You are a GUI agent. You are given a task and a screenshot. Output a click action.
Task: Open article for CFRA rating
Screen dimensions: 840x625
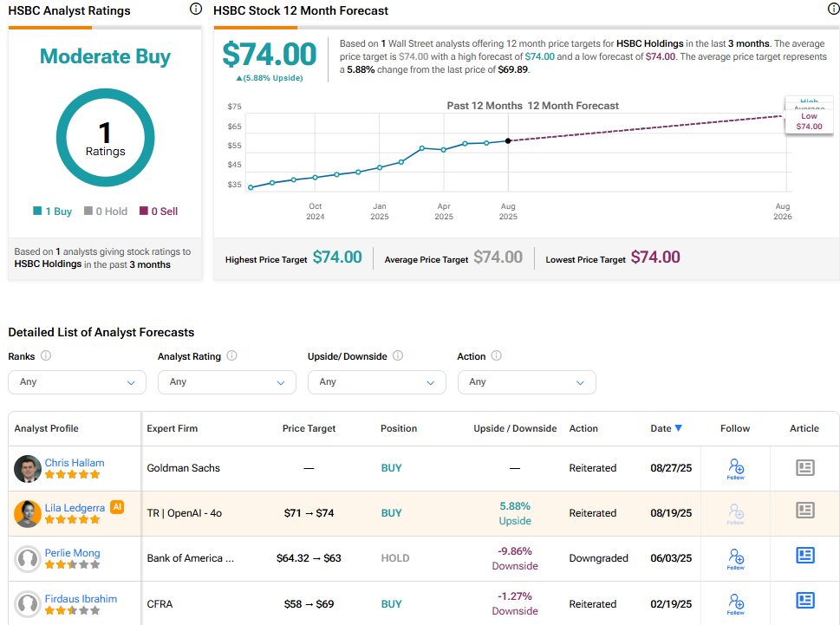[805, 601]
